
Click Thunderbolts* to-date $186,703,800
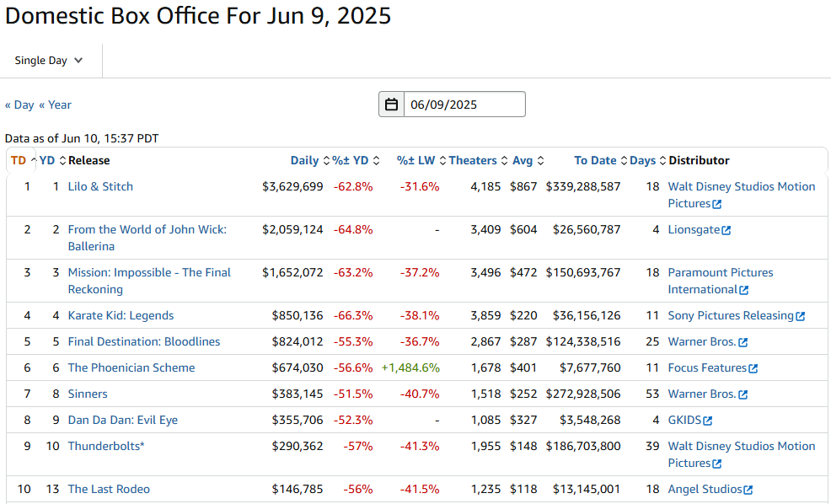coord(583,446)
